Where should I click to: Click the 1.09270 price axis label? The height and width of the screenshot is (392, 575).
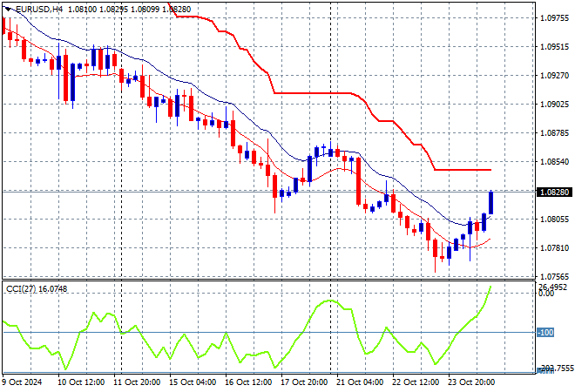(x=554, y=76)
